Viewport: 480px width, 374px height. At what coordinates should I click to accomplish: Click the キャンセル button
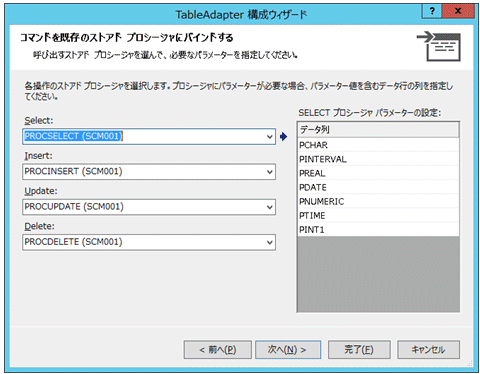pos(428,350)
